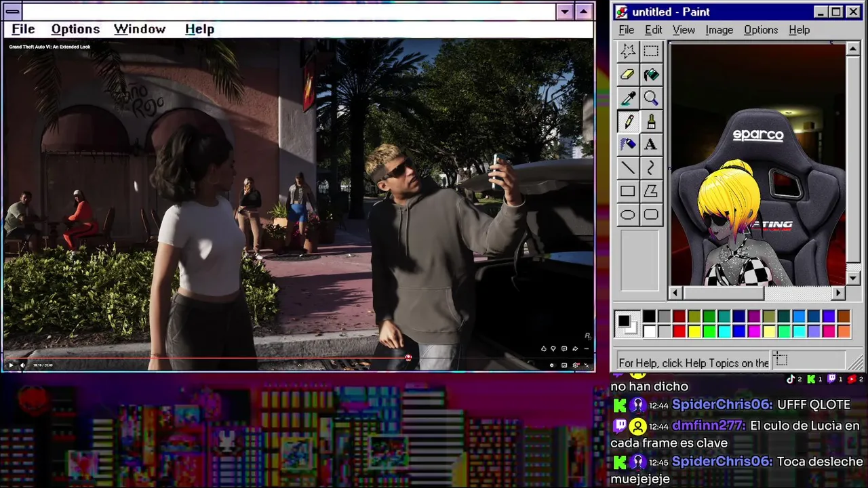The image size is (868, 488).
Task: Select the Airbrush spray tool
Action: tap(628, 144)
